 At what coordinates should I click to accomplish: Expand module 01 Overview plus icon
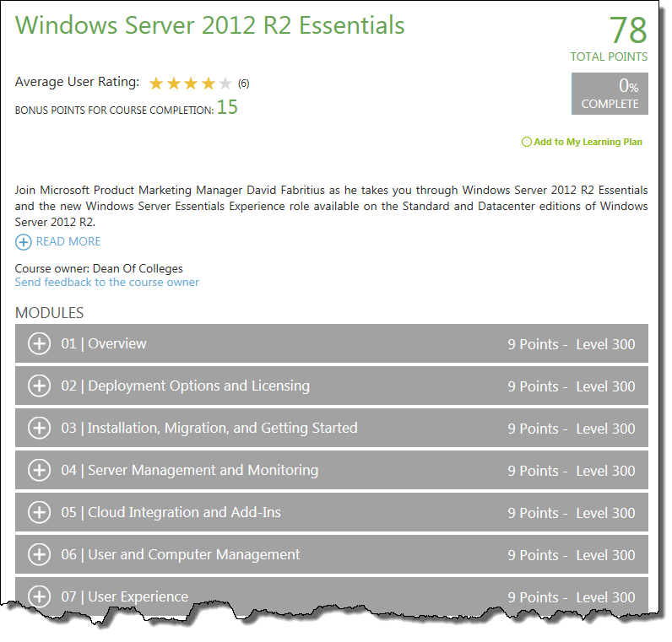39,343
